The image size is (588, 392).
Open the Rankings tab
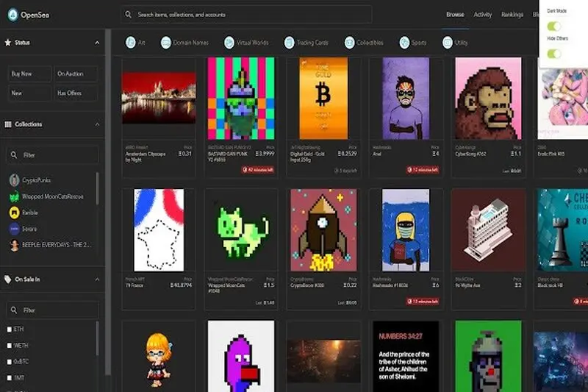[x=512, y=14]
